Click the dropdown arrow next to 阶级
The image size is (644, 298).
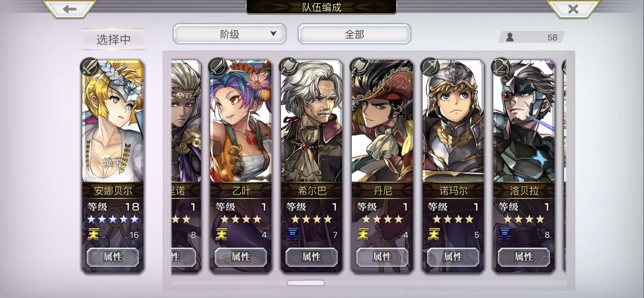pyautogui.click(x=273, y=33)
